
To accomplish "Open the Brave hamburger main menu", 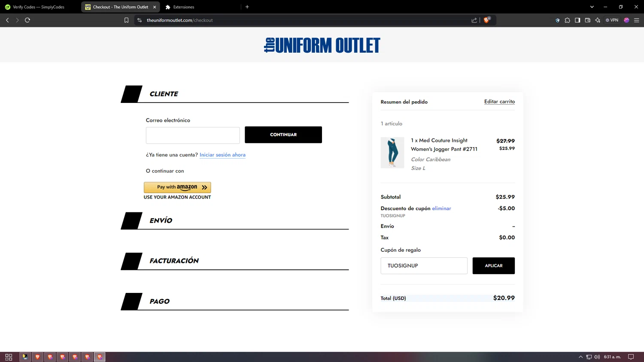I will (637, 20).
